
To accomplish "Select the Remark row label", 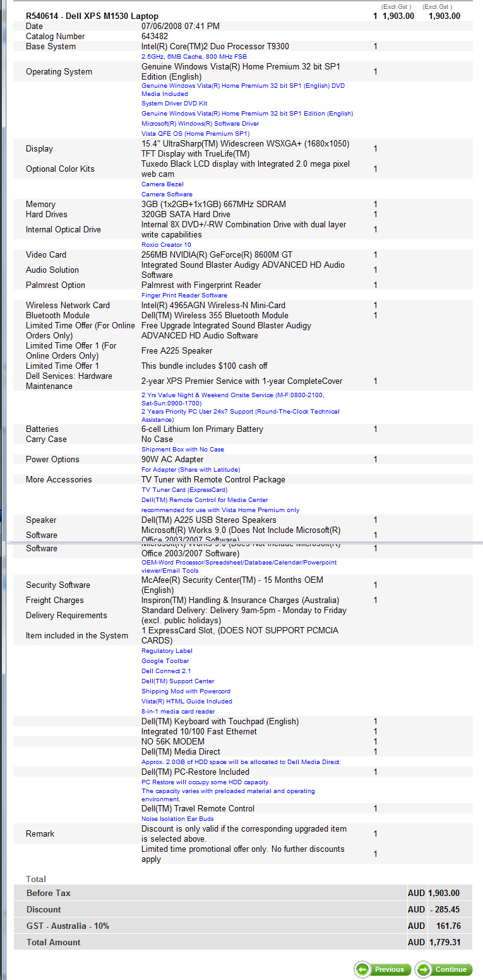I will coord(40,834).
